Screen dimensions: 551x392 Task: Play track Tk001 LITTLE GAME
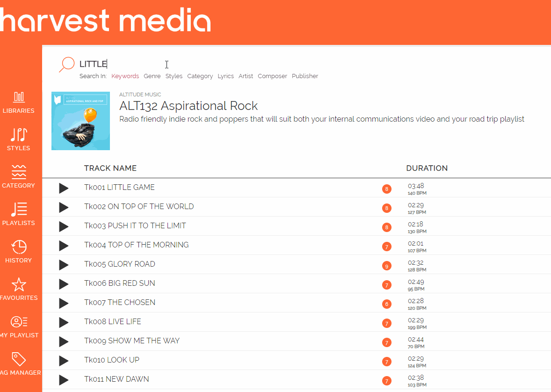click(64, 188)
